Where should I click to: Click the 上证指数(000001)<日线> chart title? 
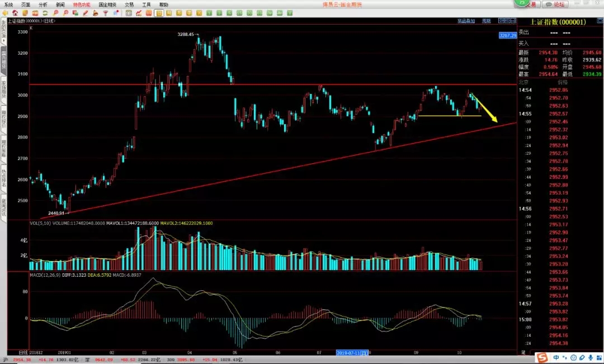click(31, 21)
